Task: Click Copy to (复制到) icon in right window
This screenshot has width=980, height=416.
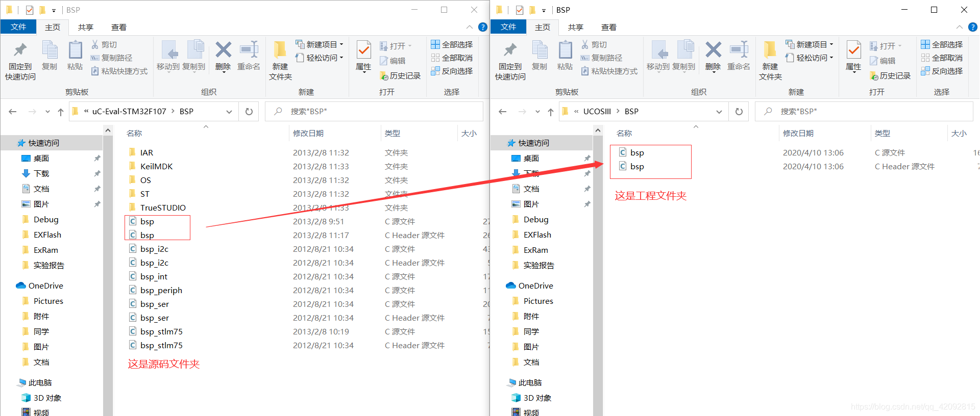Action: [x=685, y=50]
